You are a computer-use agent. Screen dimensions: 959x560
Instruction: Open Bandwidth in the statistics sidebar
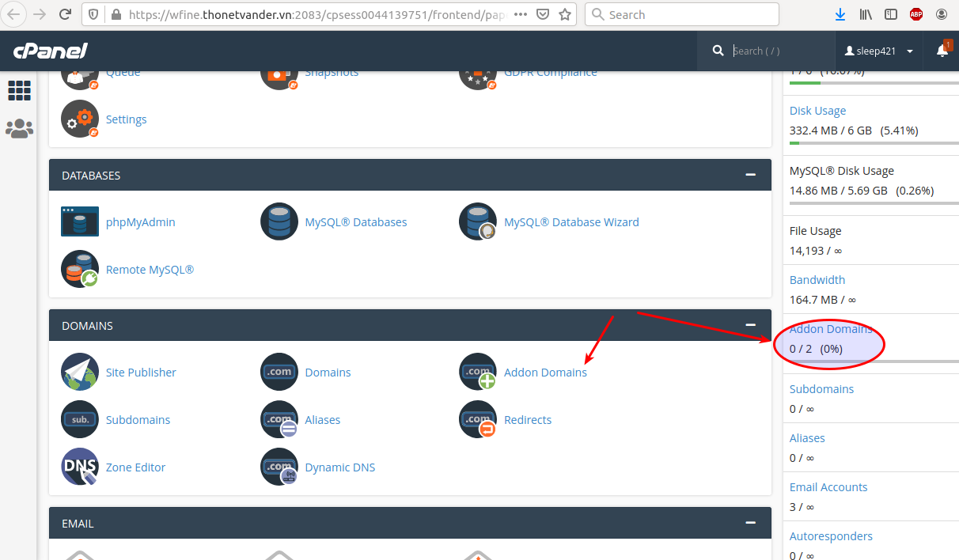click(817, 280)
